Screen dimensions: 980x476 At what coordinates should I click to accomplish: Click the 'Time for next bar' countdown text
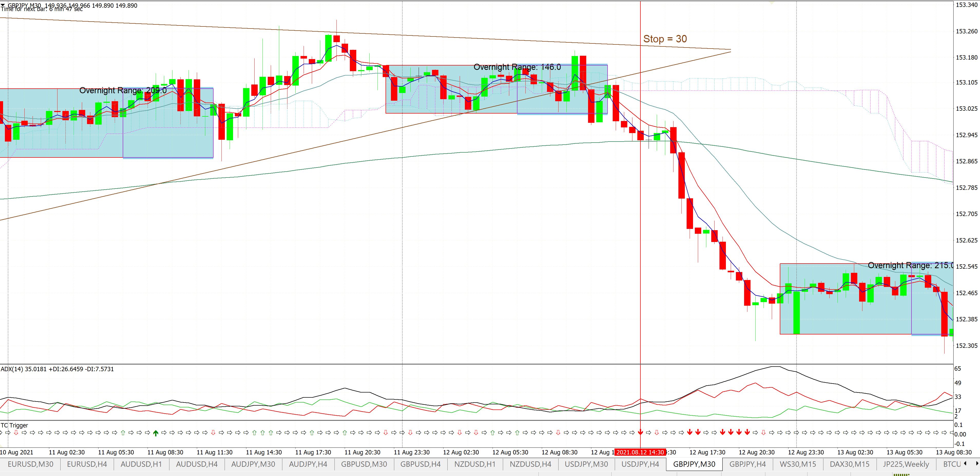pyautogui.click(x=42, y=9)
